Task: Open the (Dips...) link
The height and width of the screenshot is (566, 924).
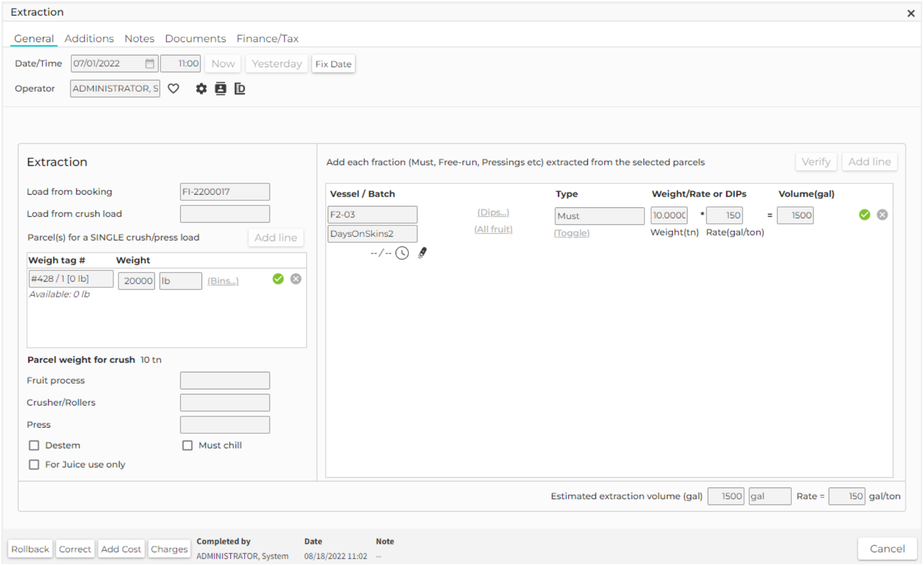Action: click(493, 213)
